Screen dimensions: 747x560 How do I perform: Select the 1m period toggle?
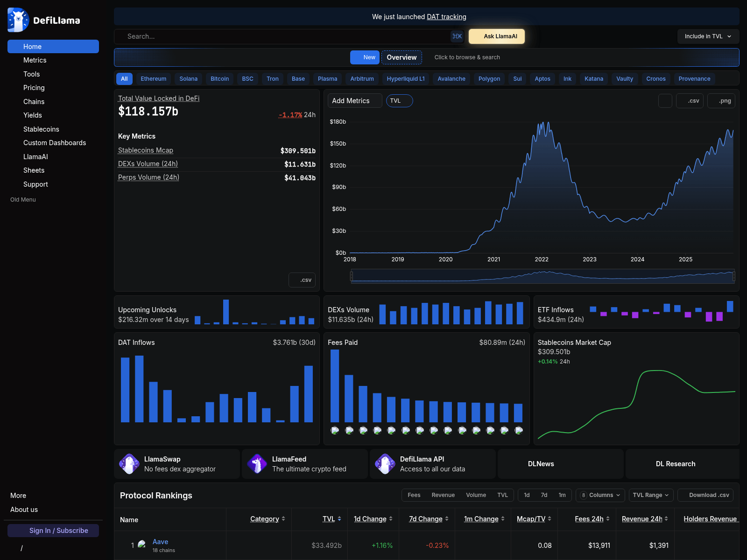[x=562, y=495]
